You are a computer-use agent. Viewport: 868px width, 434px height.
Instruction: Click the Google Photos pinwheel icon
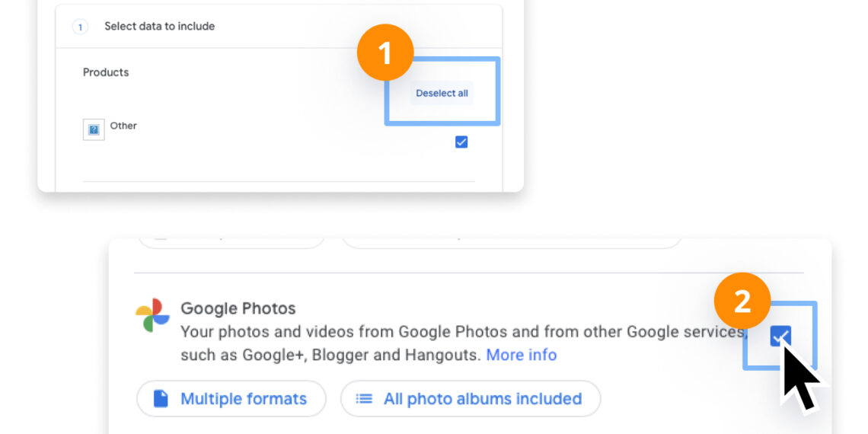coord(152,315)
